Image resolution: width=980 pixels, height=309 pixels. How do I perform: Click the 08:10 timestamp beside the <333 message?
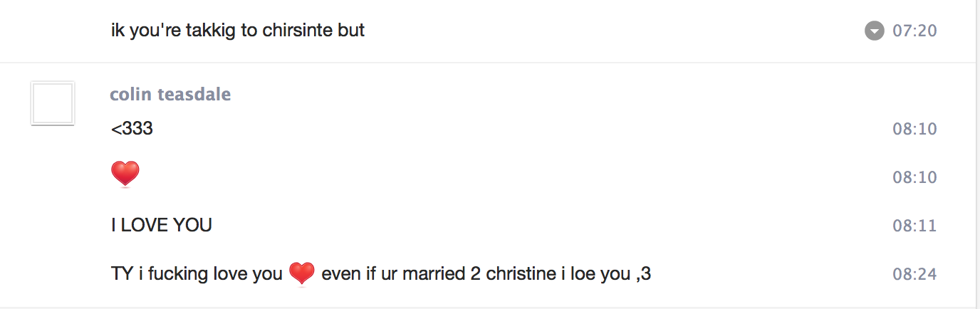click(x=914, y=129)
